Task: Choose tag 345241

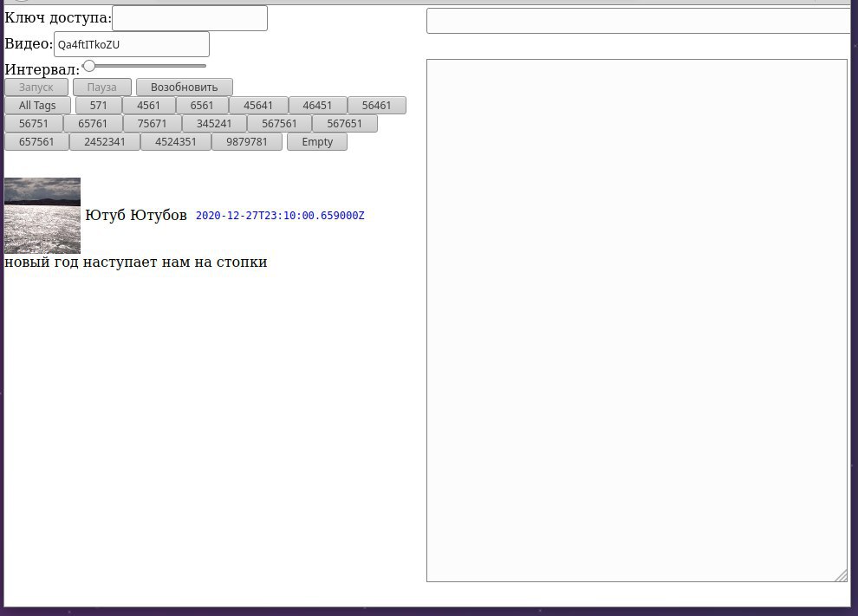Action: (214, 124)
